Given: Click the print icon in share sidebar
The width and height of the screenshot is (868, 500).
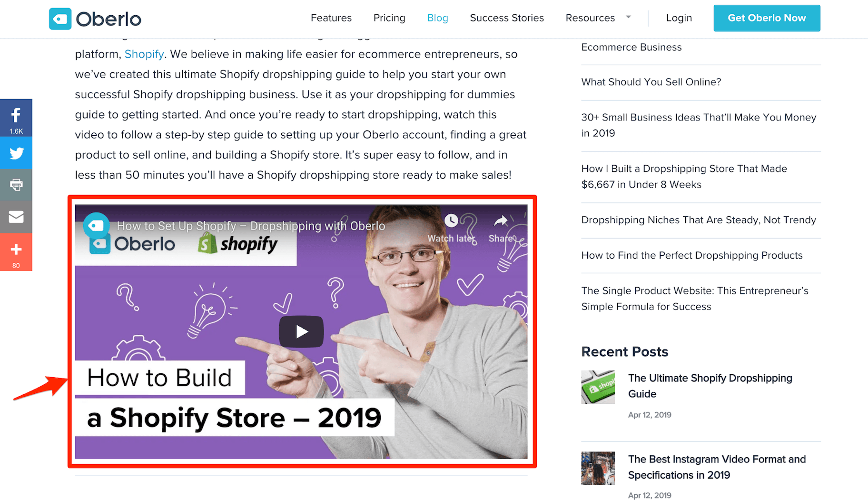Looking at the screenshot, I should (16, 185).
